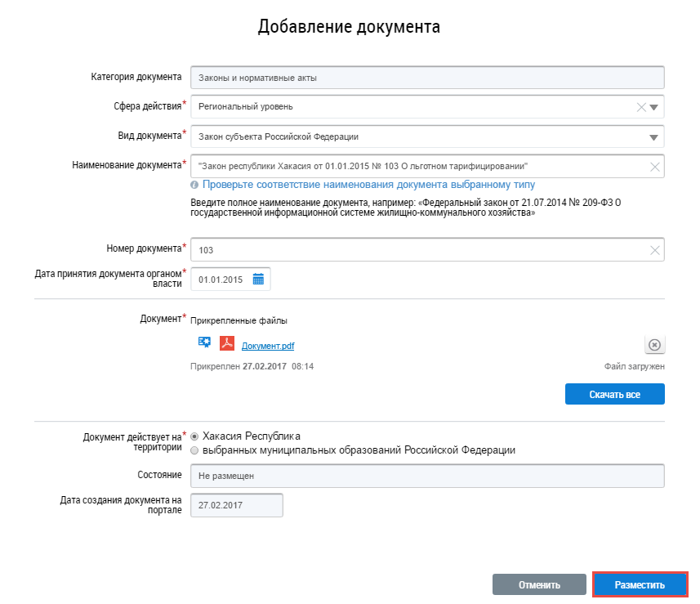Remove attached Документ.pdf with the round X button
The width and height of the screenshot is (700, 604).
[x=654, y=344]
